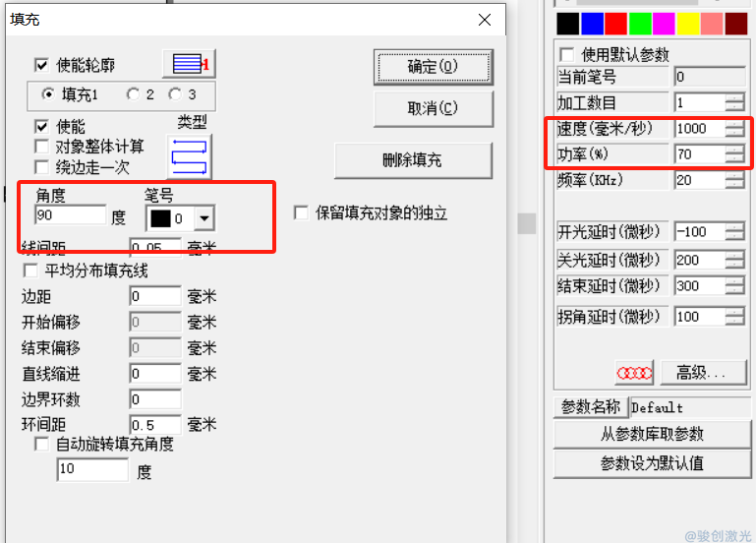Screen dimensions: 756x543
Task: Click the 当前笔号 value field
Action: (710, 77)
